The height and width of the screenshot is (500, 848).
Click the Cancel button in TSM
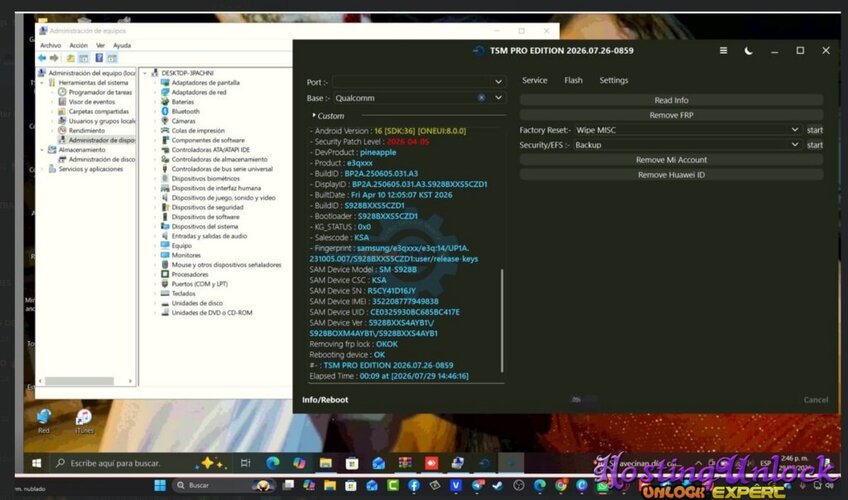tap(816, 400)
